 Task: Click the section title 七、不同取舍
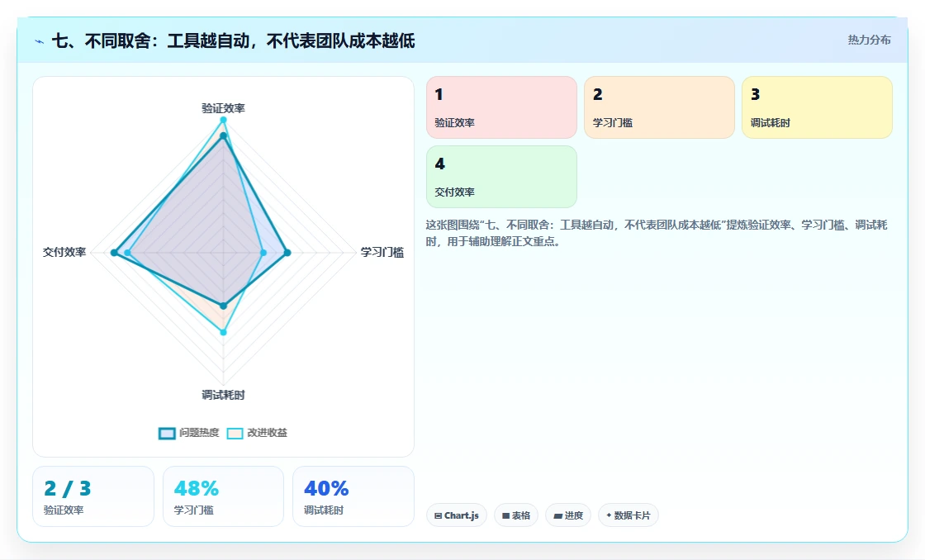[234, 40]
